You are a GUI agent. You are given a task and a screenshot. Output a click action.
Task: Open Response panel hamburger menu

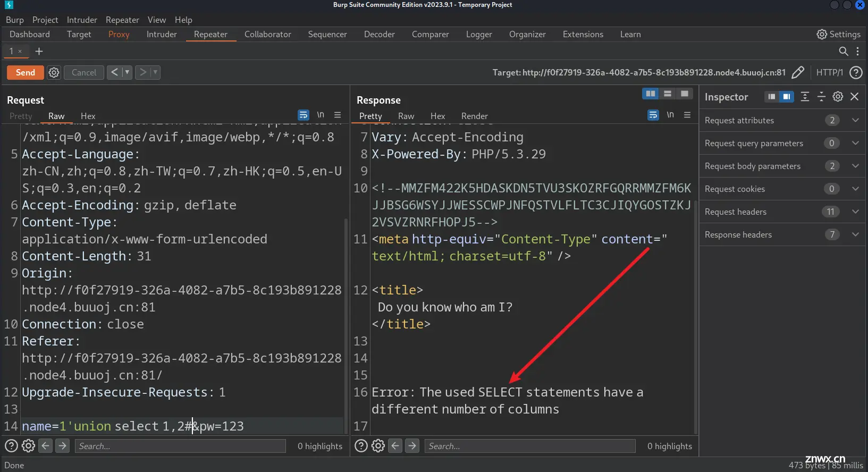687,115
